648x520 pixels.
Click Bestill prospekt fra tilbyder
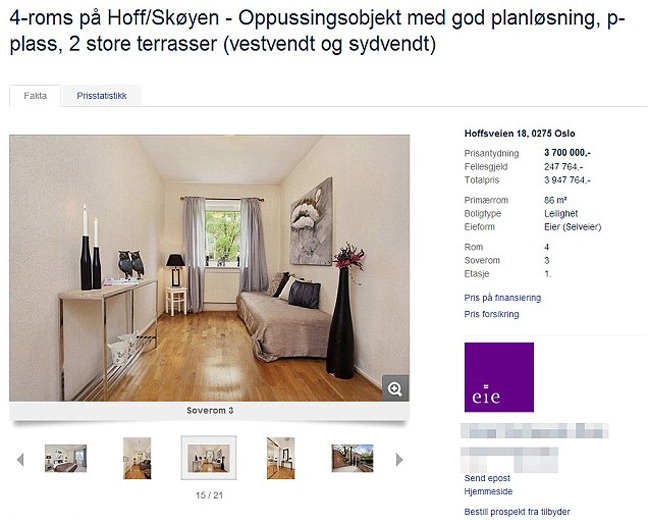[x=517, y=512]
